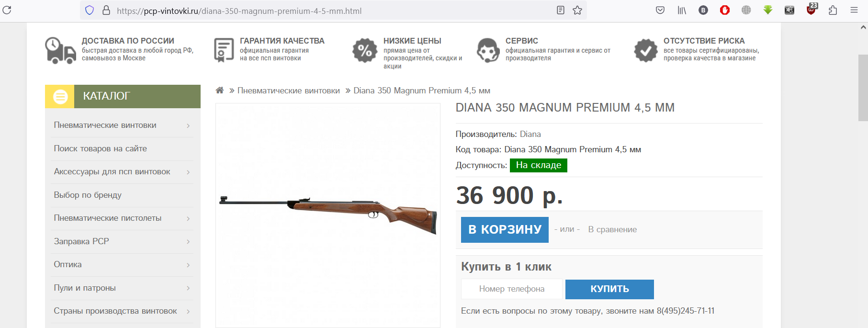Click the yellow catalog menu icon
868x328 pixels.
pyautogui.click(x=60, y=96)
